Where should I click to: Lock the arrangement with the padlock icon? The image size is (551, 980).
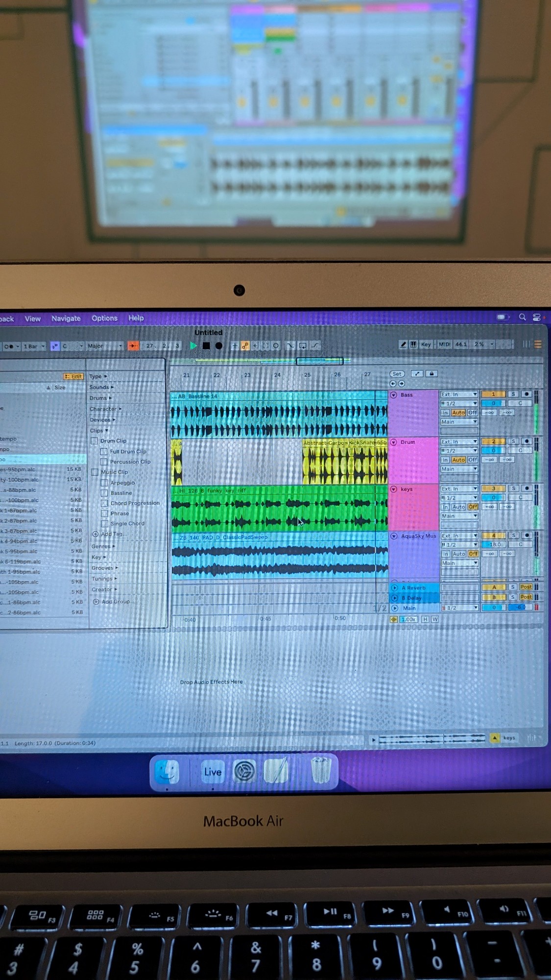click(431, 374)
